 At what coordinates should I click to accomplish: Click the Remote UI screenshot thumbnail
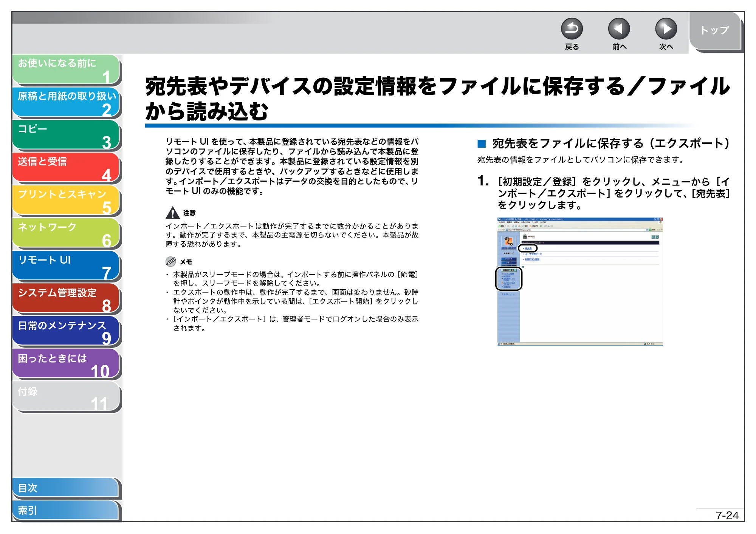point(580,282)
